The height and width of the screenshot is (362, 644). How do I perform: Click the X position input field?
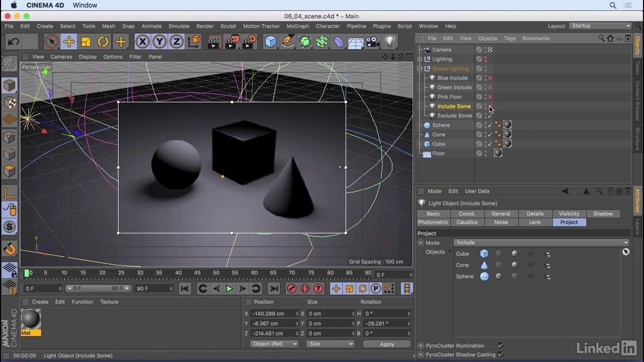pos(275,313)
